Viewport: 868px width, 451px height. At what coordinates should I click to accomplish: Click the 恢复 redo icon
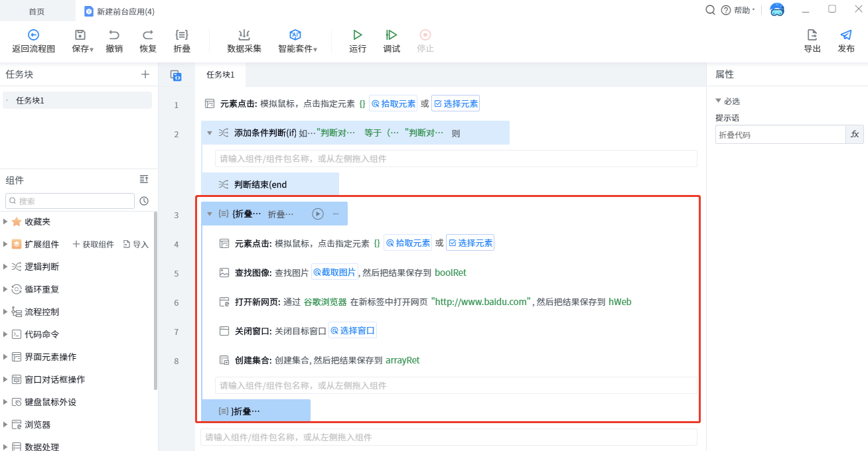(x=148, y=35)
